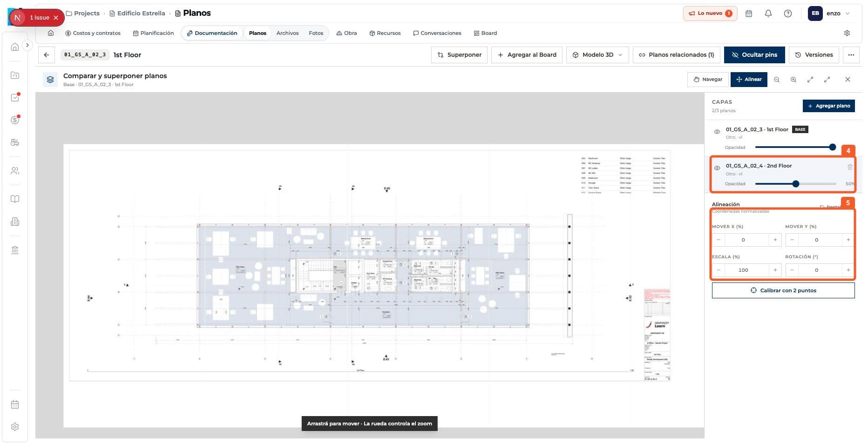
Task: Click the Superponer button
Action: point(460,55)
